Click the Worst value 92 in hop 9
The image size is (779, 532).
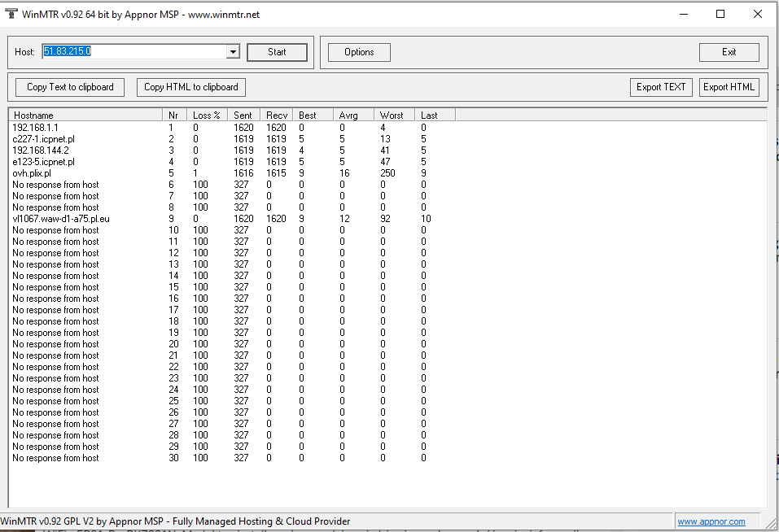point(385,219)
